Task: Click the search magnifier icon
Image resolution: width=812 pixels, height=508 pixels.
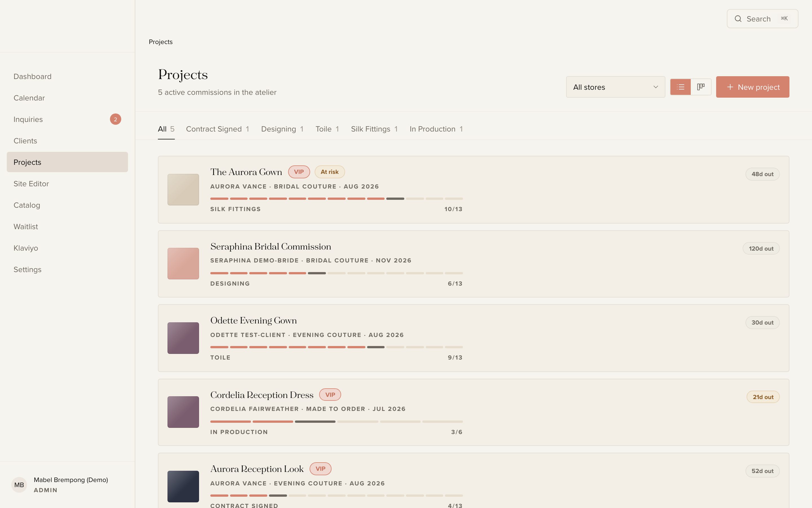Action: (738, 19)
